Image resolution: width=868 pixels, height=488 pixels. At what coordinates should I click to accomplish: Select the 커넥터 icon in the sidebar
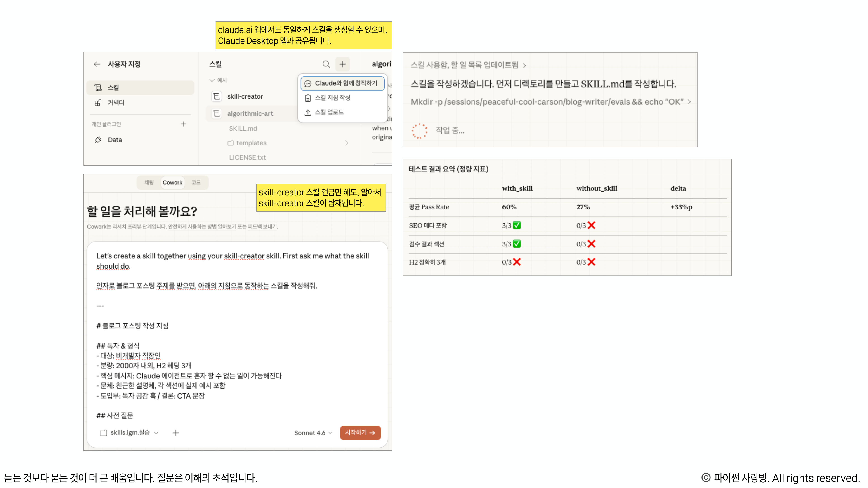click(x=98, y=103)
